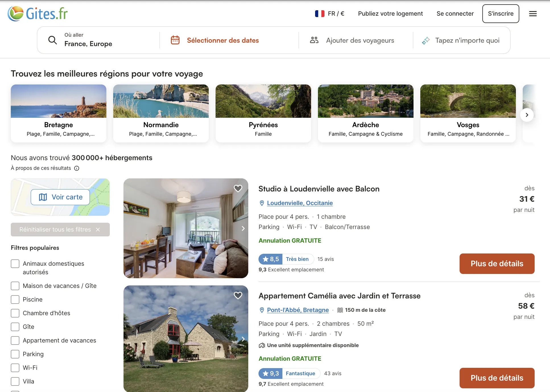550x392 pixels.
Task: Click info icon beside À propos de ces résultats
Action: pyautogui.click(x=76, y=168)
